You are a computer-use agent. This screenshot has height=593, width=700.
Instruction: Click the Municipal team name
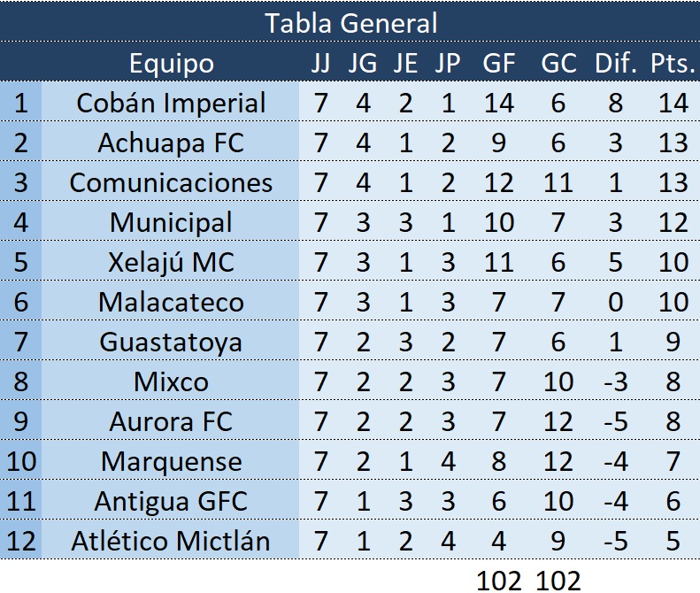coord(171,222)
